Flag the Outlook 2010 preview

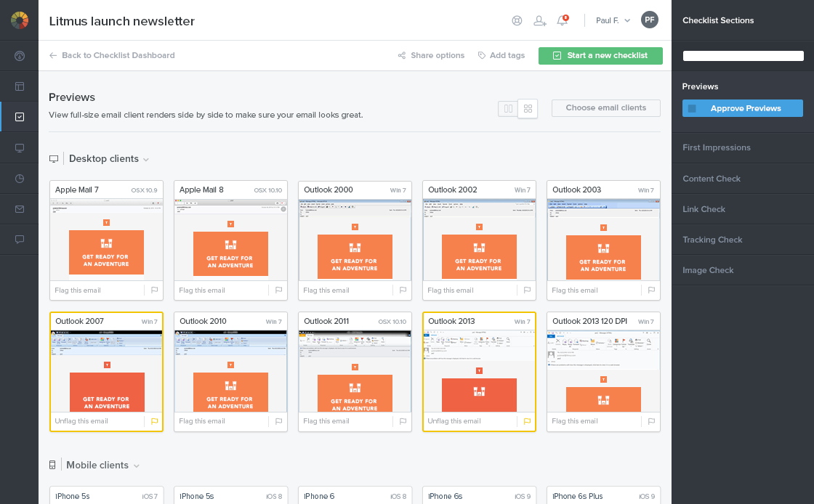279,421
